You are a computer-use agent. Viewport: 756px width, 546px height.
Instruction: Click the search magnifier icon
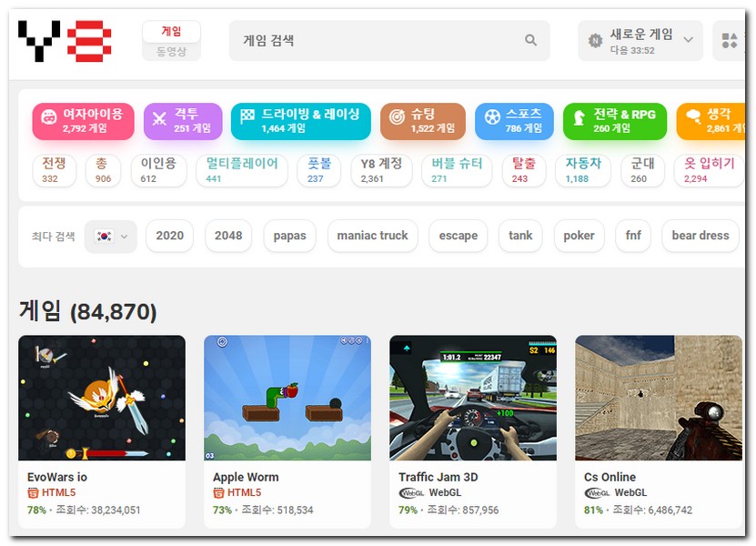tap(530, 41)
